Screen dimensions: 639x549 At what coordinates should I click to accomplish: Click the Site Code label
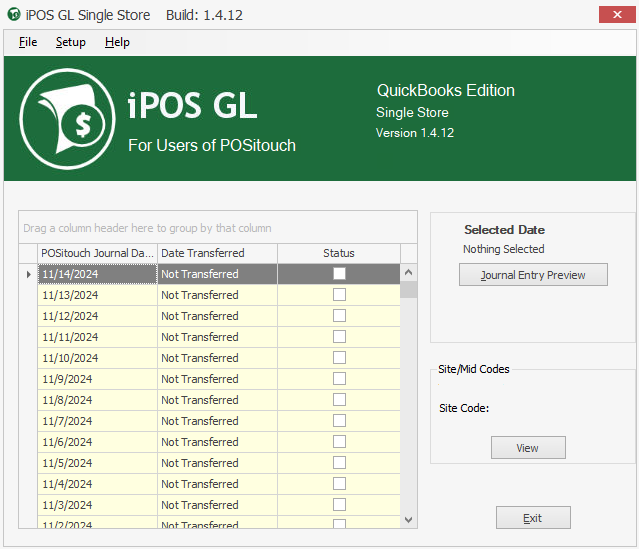click(x=464, y=408)
